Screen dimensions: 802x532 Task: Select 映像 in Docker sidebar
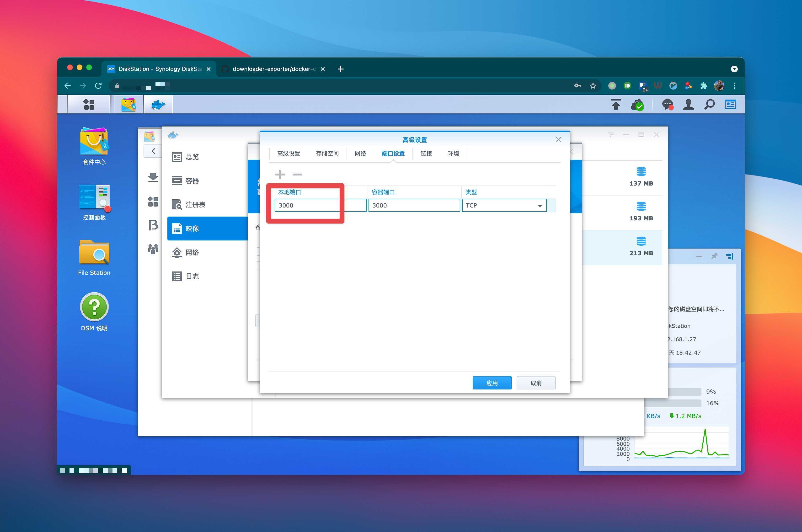point(207,228)
